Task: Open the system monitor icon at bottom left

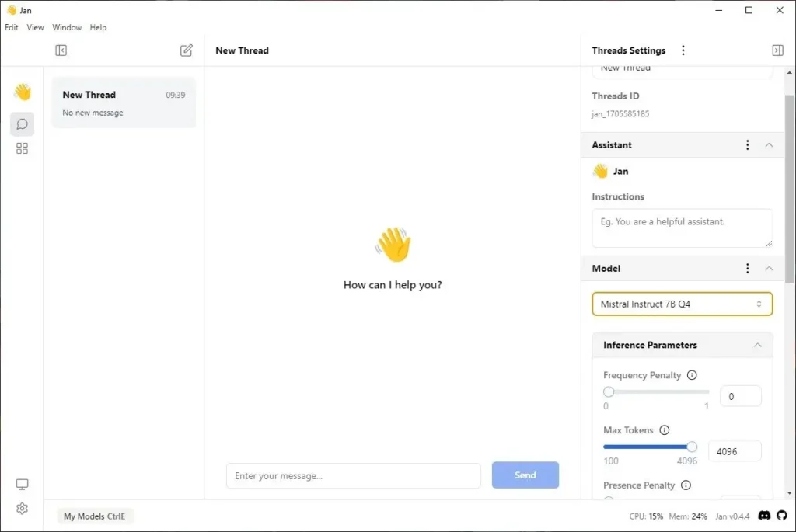Action: 22,484
